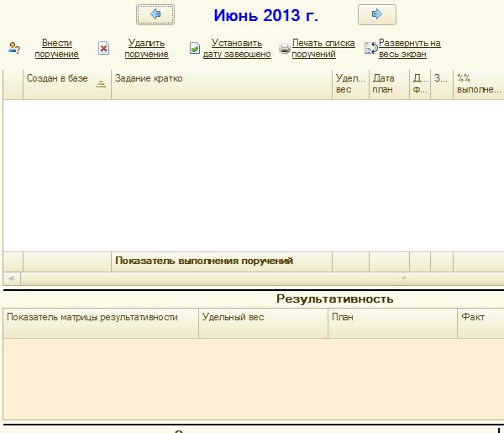The width and height of the screenshot is (504, 433).
Task: Click 'Показатель матрицы результативности' column header
Action: pyautogui.click(x=100, y=318)
